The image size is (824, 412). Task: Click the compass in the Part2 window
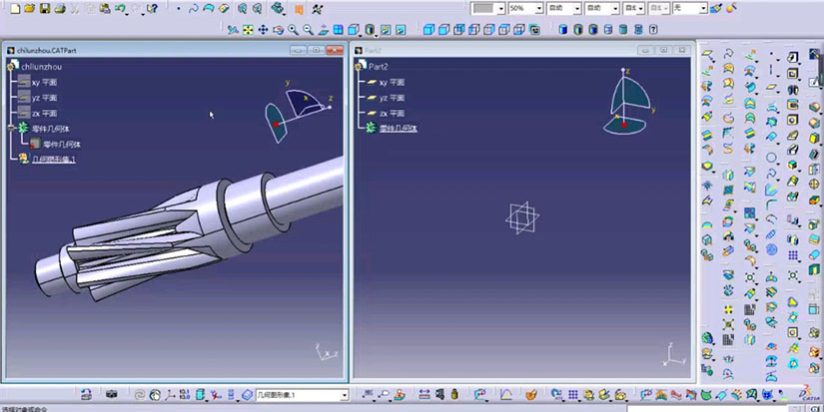[629, 100]
